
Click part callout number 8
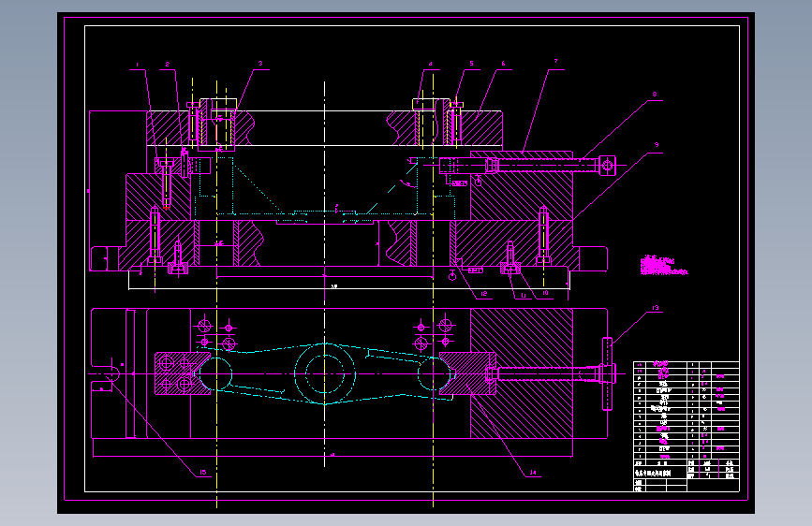point(655,95)
